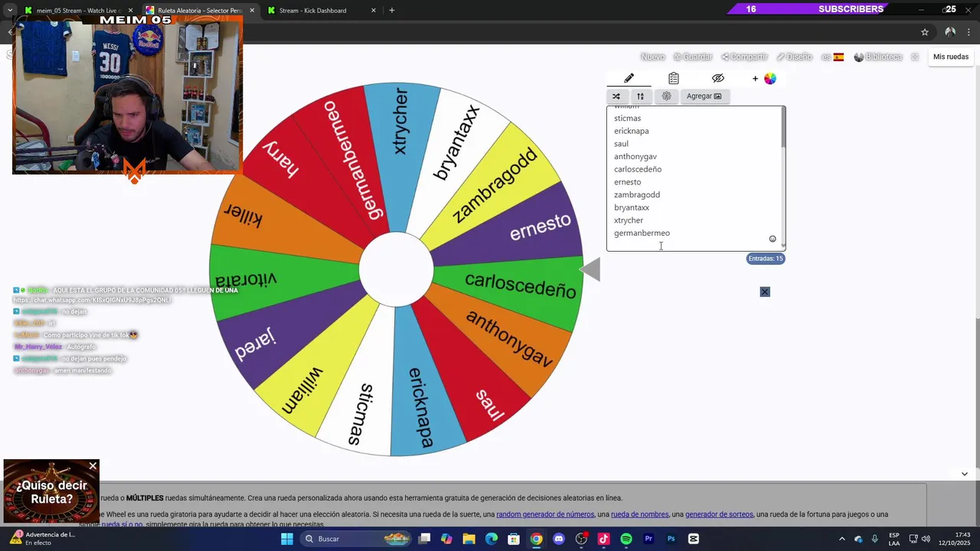Spin the wheel by clicking its center
This screenshot has height=551, width=980.
pos(396,269)
